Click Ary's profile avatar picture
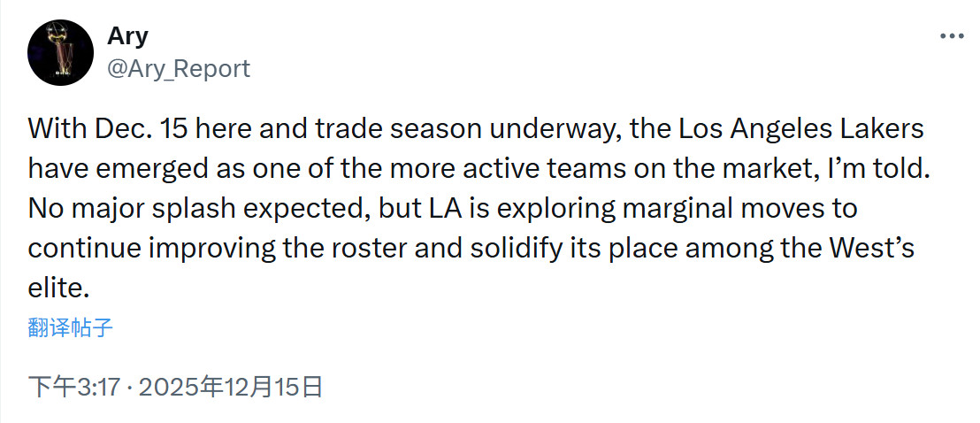This screenshot has height=423, width=980. [x=57, y=51]
